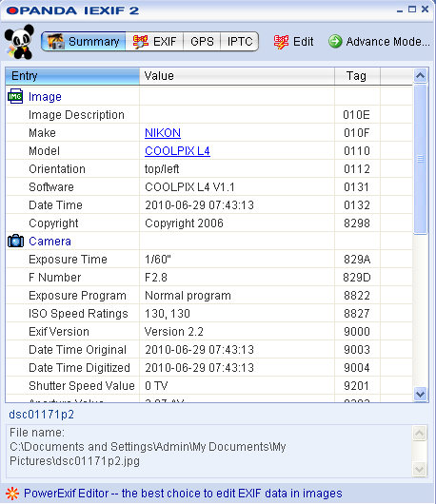Click the camera icon beside Camera group
The height and width of the screenshot is (504, 436).
(x=16, y=242)
